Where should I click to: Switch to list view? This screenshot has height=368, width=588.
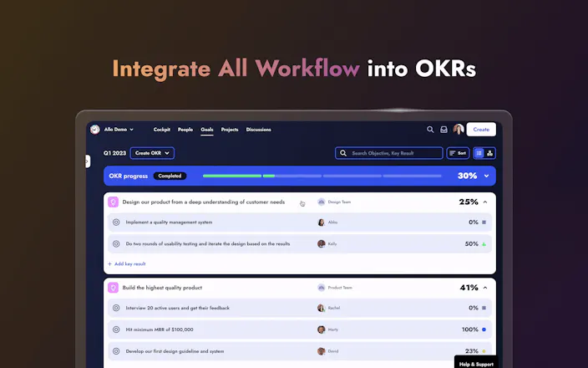point(479,153)
